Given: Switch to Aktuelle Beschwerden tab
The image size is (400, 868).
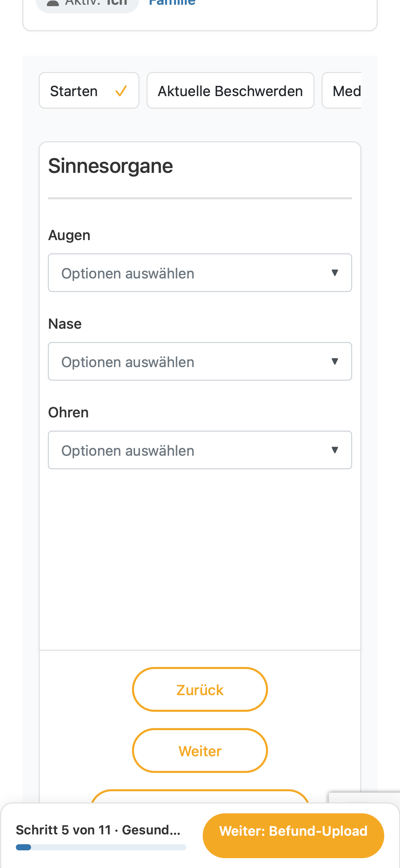Looking at the screenshot, I should pyautogui.click(x=230, y=91).
